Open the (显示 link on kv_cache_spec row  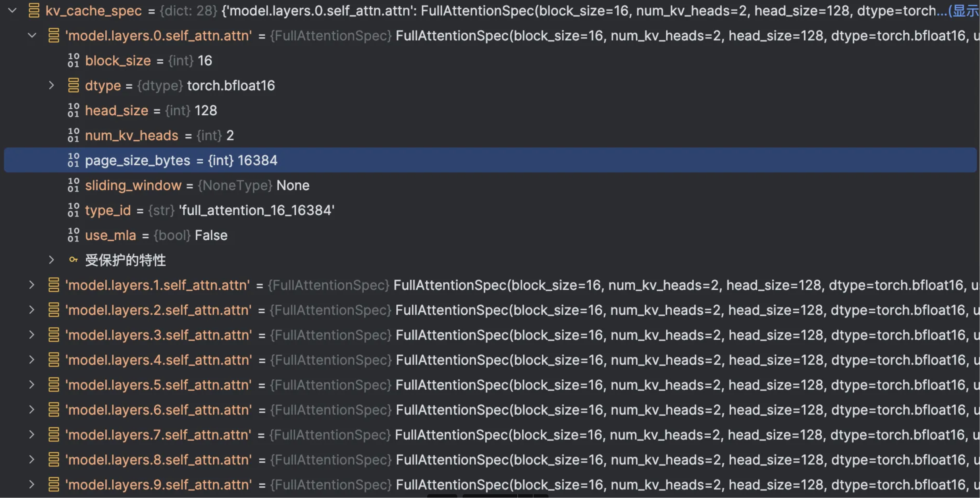(x=963, y=11)
